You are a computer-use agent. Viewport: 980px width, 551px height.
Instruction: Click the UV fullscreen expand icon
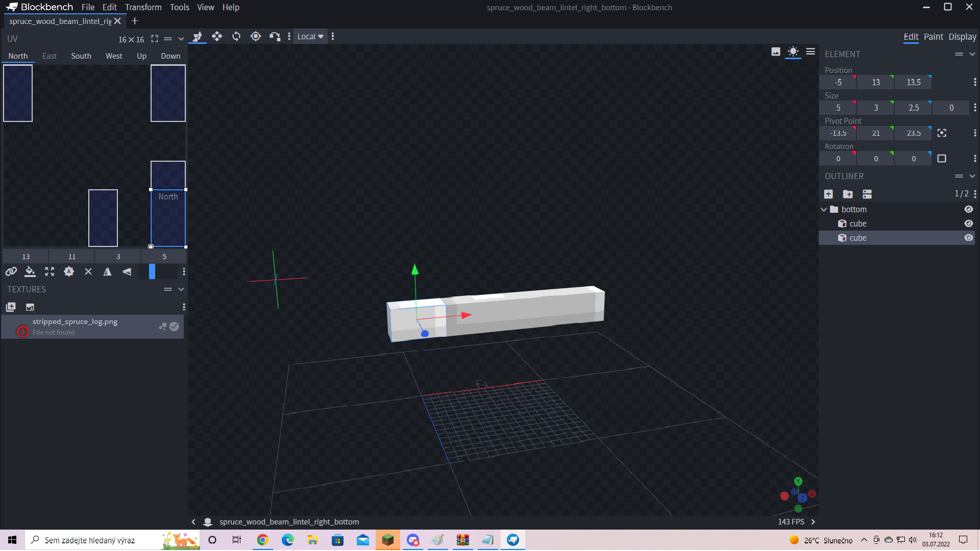coord(155,39)
